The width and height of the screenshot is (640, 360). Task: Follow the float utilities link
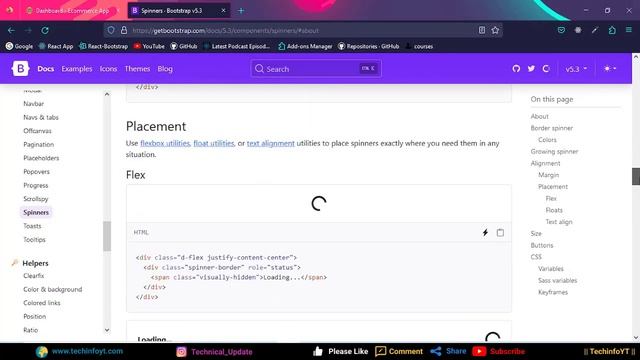pos(213,143)
